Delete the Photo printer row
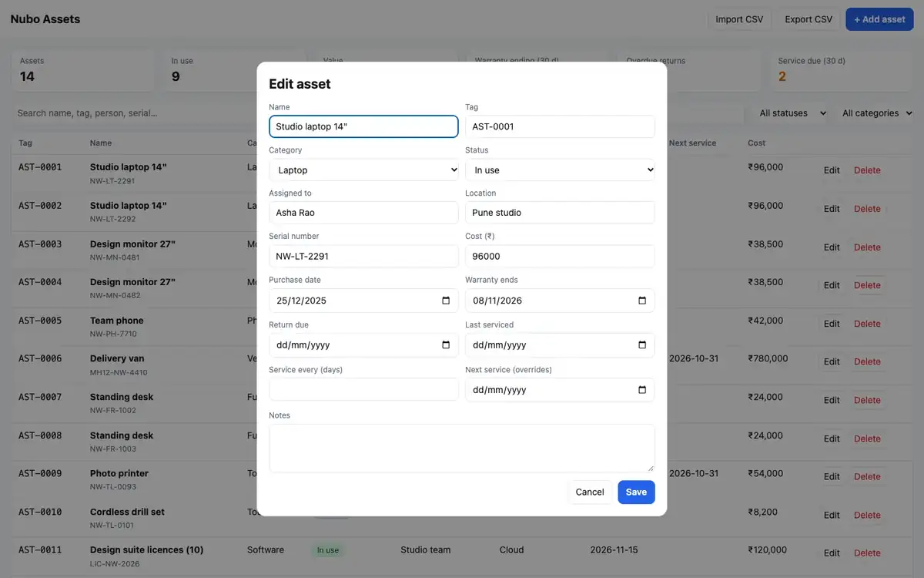 [x=867, y=476]
